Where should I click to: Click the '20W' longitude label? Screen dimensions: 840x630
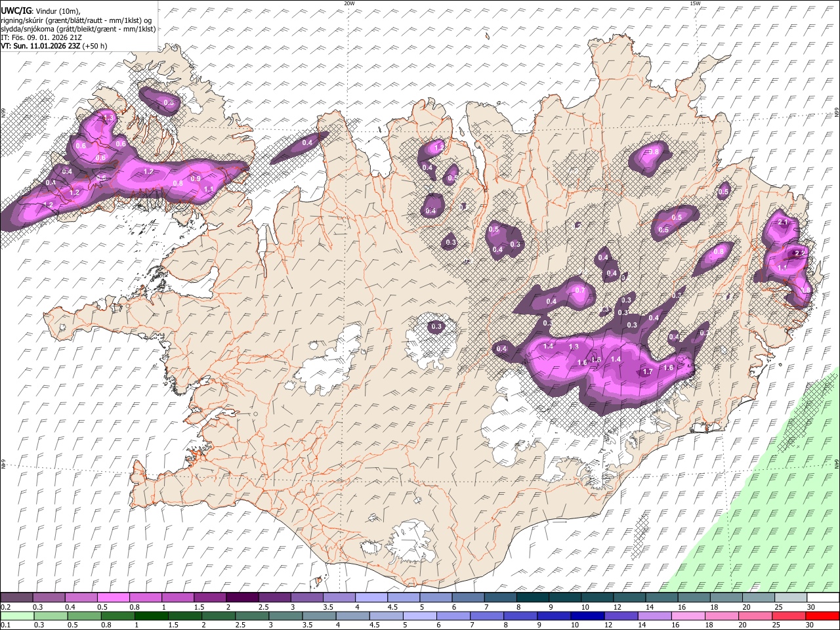coord(349,3)
